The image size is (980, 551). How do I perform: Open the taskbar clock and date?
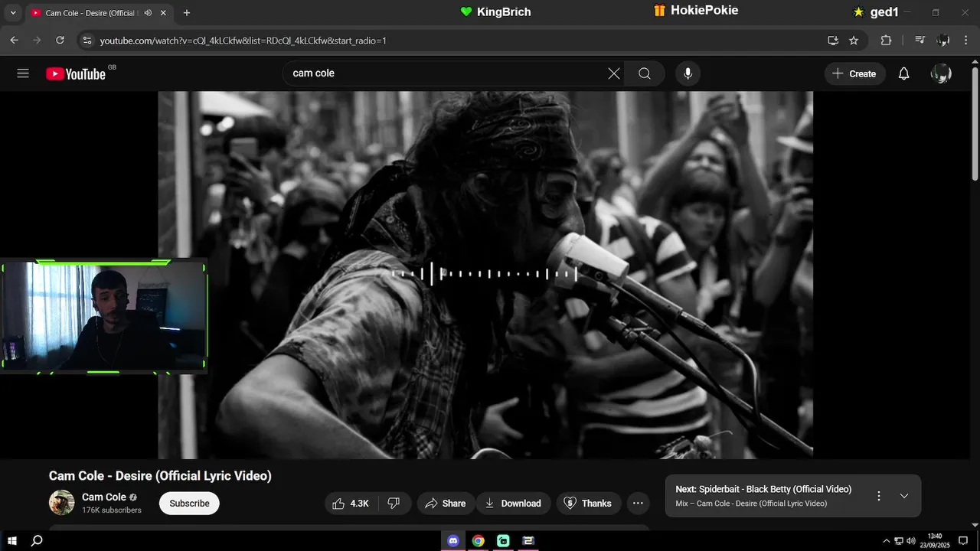point(934,540)
